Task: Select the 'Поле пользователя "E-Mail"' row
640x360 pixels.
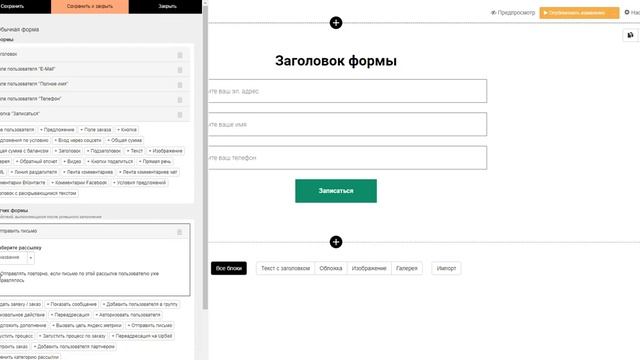Action: pyautogui.click(x=95, y=69)
